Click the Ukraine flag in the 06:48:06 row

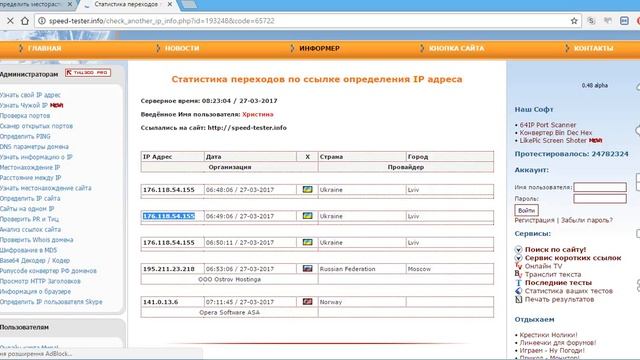pos(307,189)
